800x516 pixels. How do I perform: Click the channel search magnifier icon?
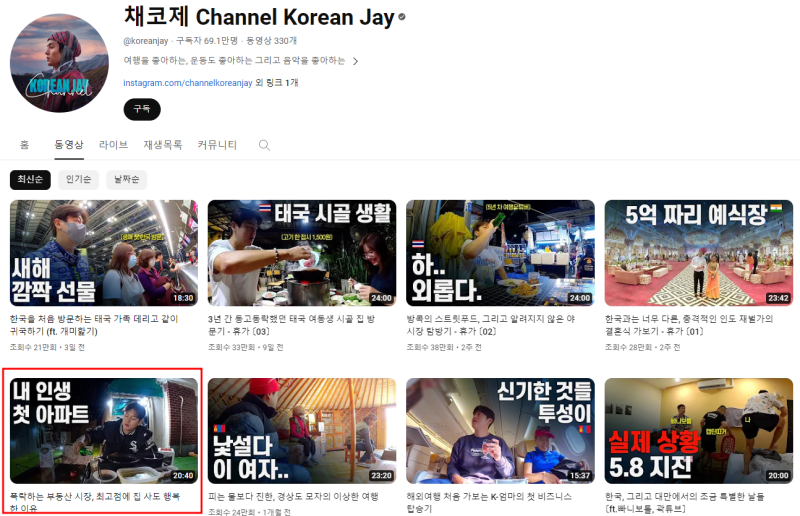click(x=264, y=145)
